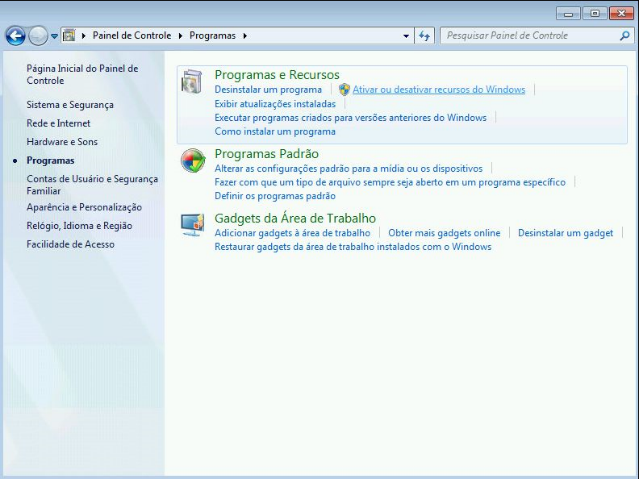
Task: Click Desinstalar um gadget
Action: pos(565,233)
